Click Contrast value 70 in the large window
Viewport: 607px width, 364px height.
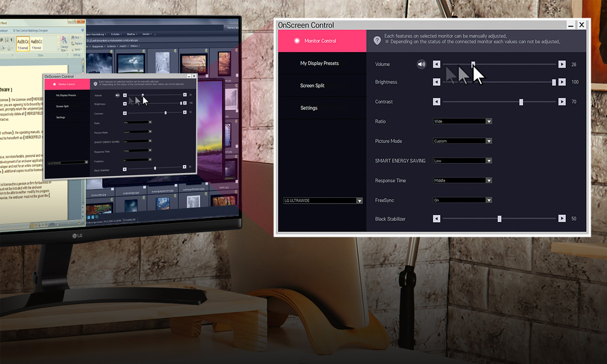(x=574, y=102)
